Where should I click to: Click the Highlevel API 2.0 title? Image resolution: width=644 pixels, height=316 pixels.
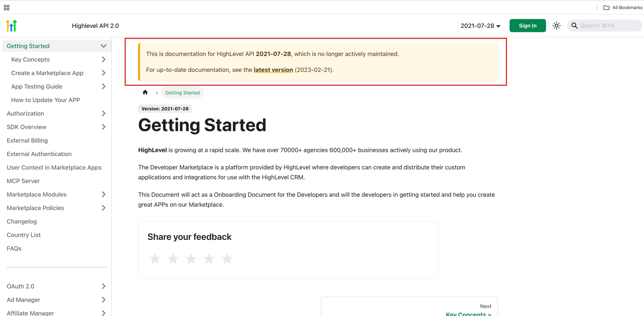coord(95,26)
